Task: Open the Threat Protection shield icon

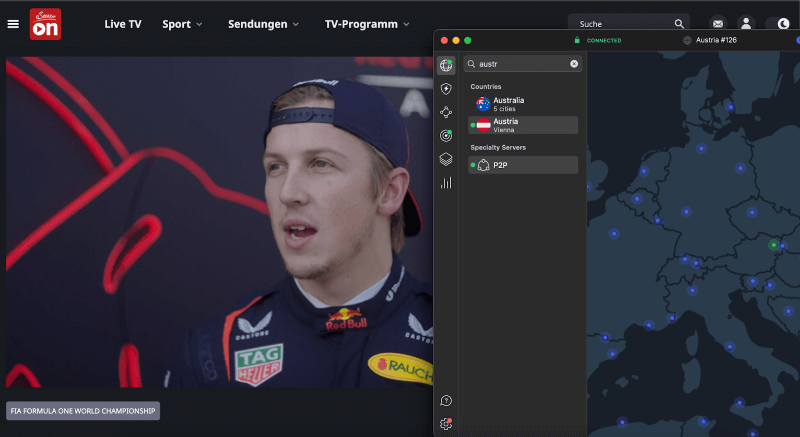Action: point(446,89)
